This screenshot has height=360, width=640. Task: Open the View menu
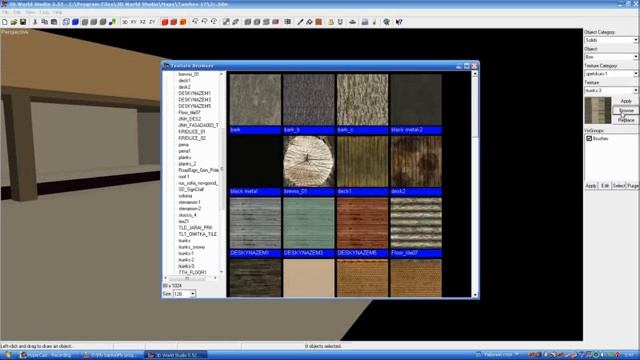click(x=31, y=13)
